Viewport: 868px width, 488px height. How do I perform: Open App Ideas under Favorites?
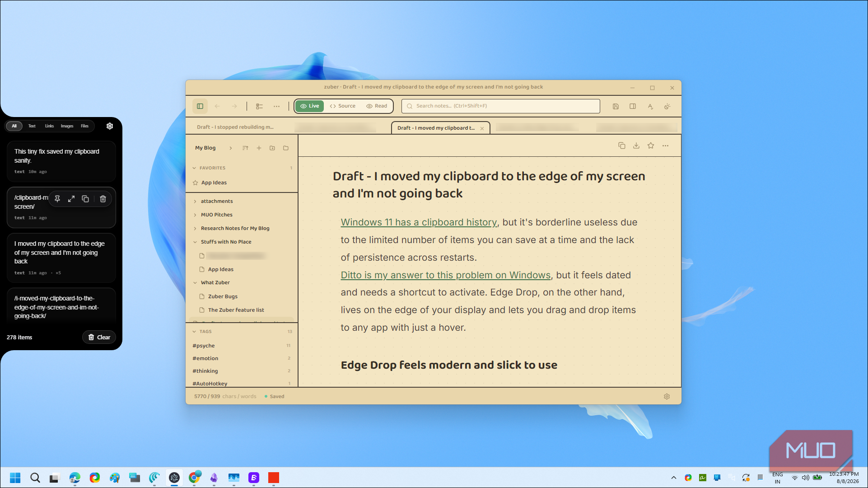click(214, 183)
